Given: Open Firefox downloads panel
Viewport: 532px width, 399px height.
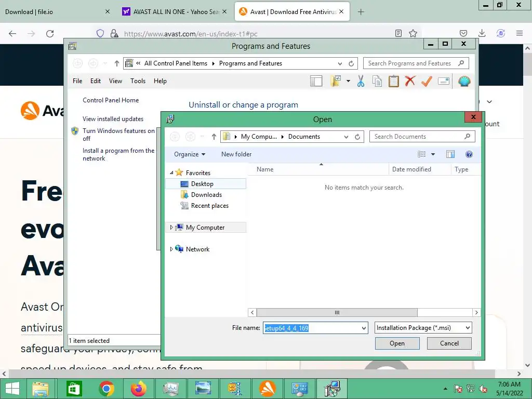Looking at the screenshot, I should [x=482, y=33].
